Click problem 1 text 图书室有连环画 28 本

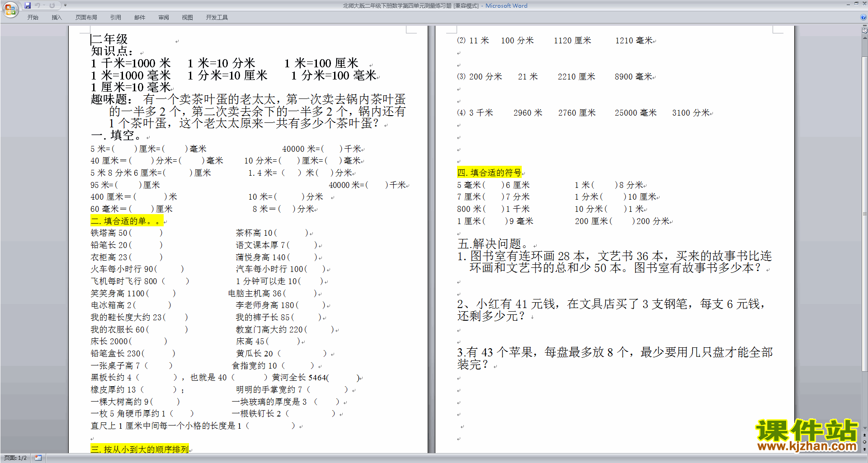[x=528, y=256]
